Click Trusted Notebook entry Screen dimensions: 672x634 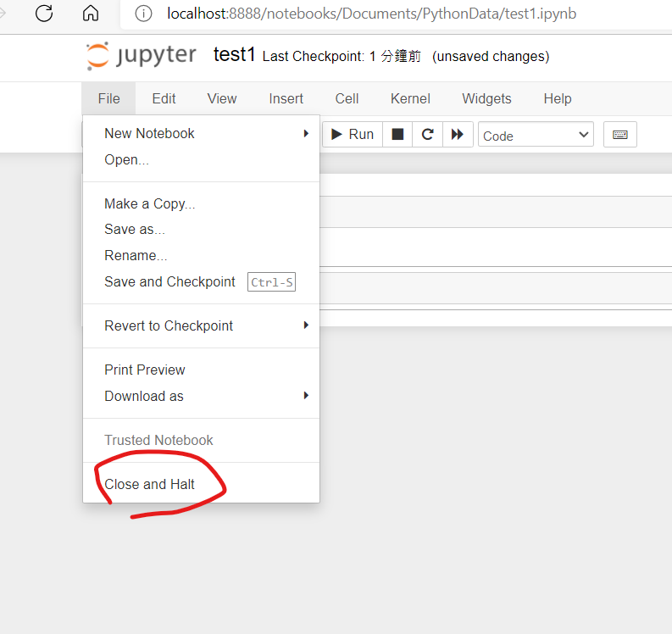point(201,440)
